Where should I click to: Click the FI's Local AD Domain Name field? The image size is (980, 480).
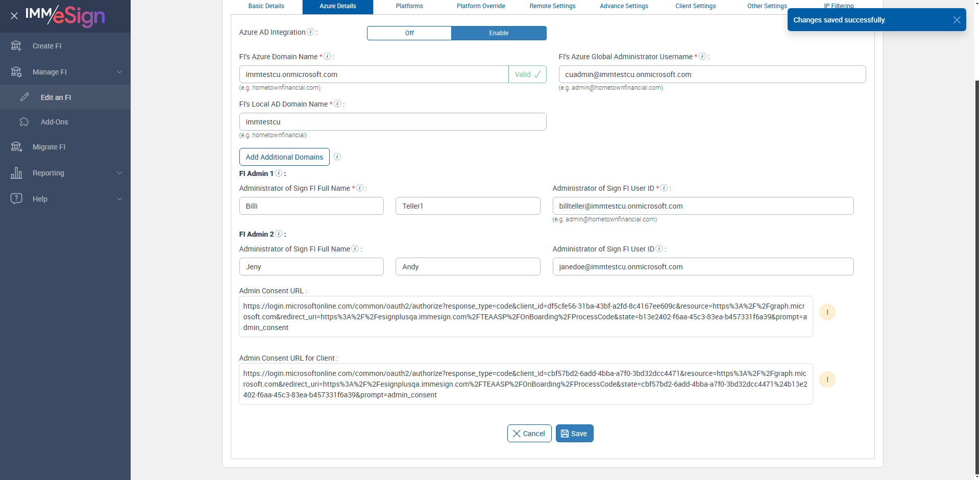(393, 122)
